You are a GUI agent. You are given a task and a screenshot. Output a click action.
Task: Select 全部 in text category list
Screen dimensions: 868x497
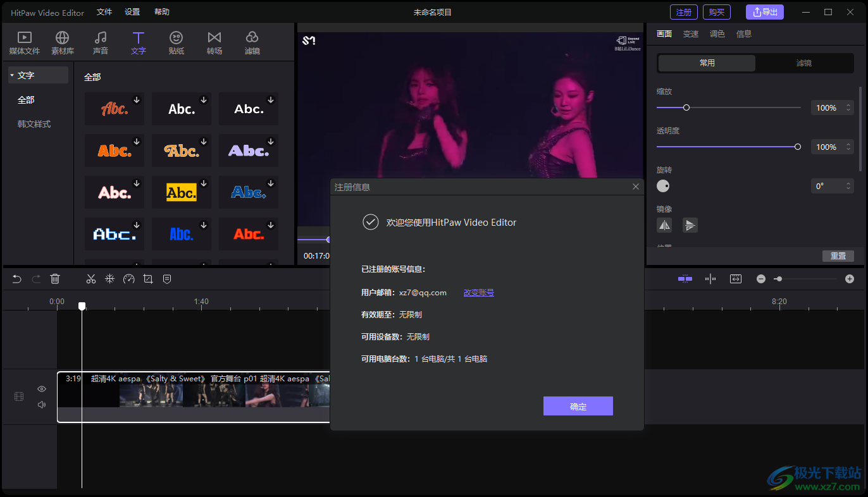pos(26,100)
